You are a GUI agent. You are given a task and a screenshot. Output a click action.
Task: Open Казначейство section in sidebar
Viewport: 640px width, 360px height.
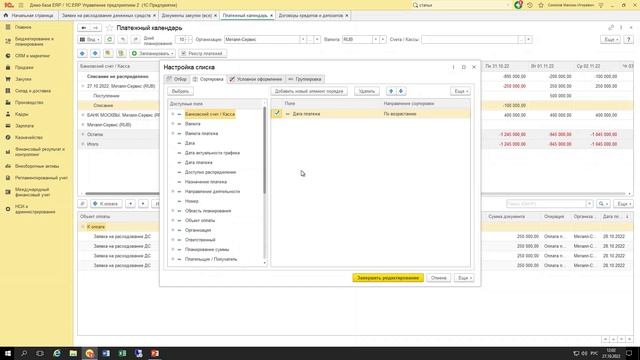pyautogui.click(x=29, y=138)
